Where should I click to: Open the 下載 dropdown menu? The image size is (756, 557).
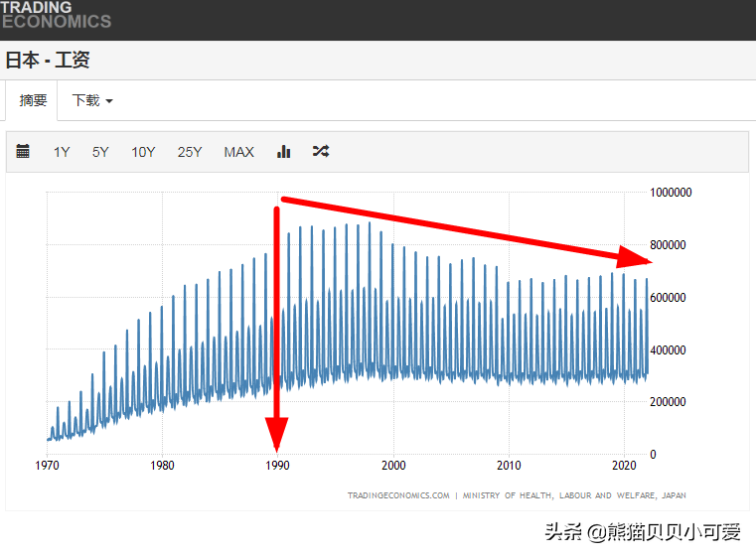tap(92, 100)
